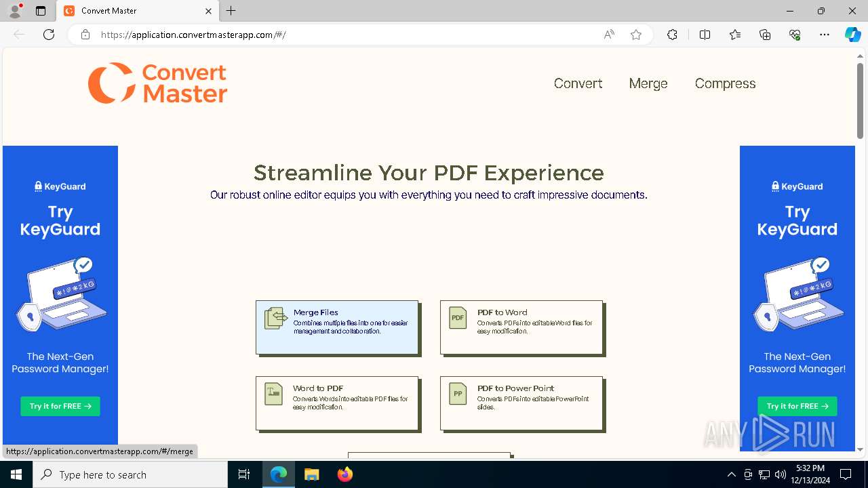Toggle split screen view icon
The image size is (868, 488).
705,35
